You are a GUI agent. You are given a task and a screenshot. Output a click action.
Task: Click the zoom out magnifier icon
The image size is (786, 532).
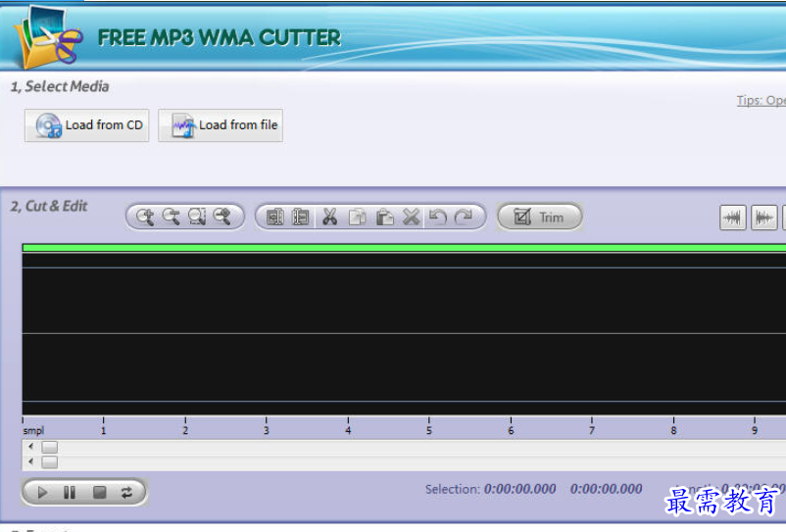171,218
